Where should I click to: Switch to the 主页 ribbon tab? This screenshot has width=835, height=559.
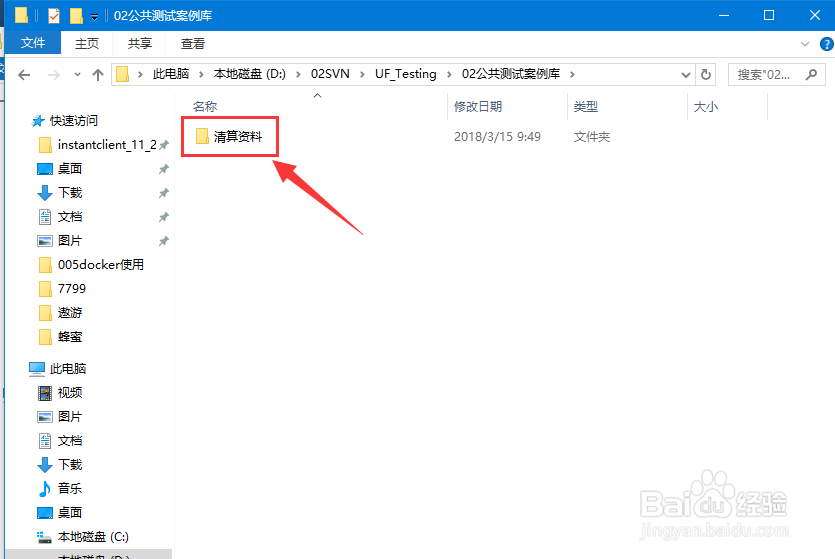point(87,44)
